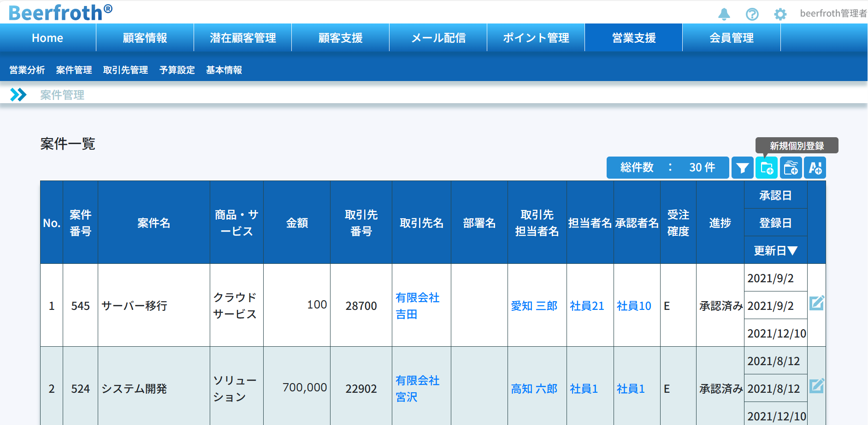Screen dimensions: 868x425
Task: Open the 有限会社 吉田 client link
Action: (x=417, y=306)
